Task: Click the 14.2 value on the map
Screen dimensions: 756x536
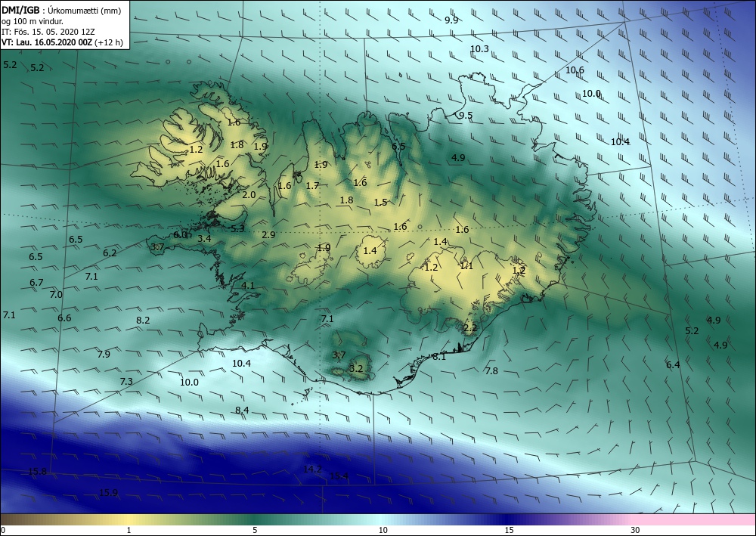Action: (x=312, y=469)
